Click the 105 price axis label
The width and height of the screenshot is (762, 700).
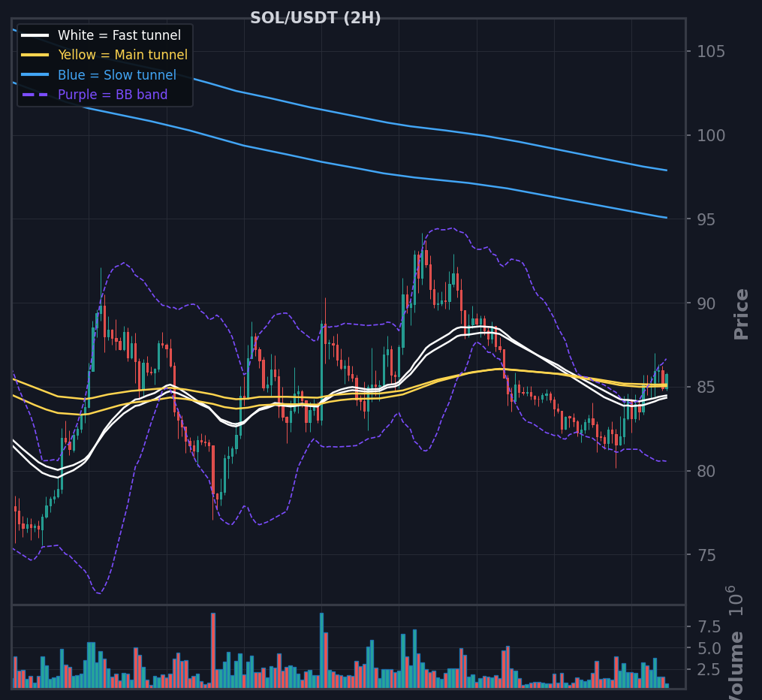[711, 52]
